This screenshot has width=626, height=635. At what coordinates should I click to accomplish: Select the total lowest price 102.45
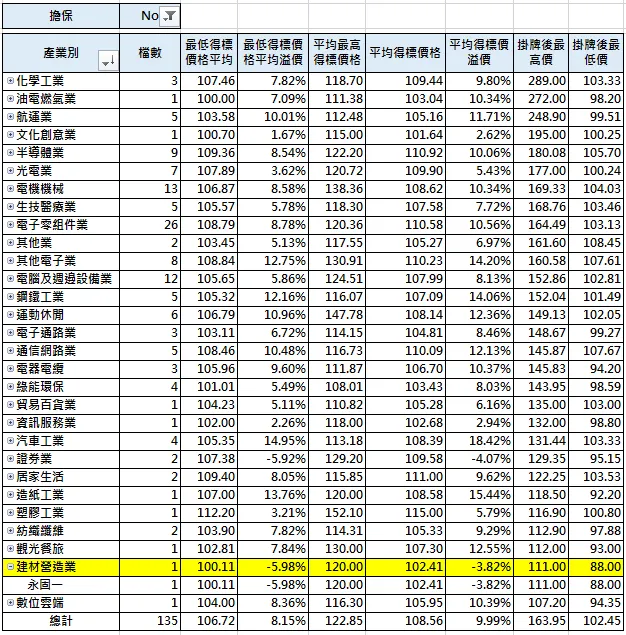pyautogui.click(x=596, y=621)
